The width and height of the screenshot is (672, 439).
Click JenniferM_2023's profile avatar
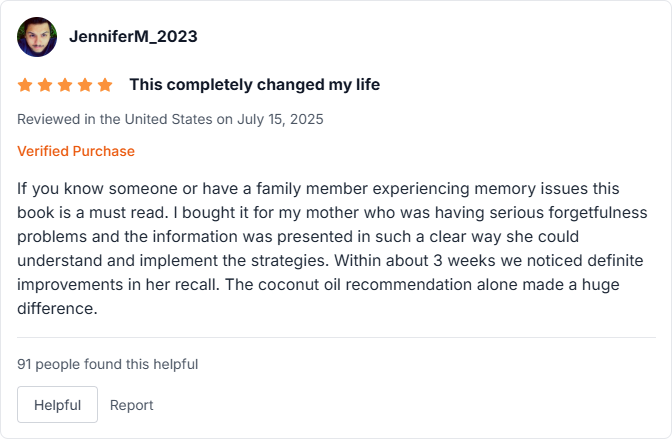pyautogui.click(x=37, y=37)
